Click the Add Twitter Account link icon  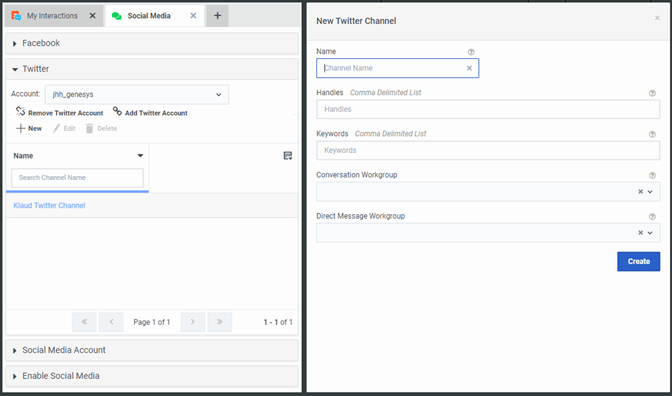[x=117, y=111]
